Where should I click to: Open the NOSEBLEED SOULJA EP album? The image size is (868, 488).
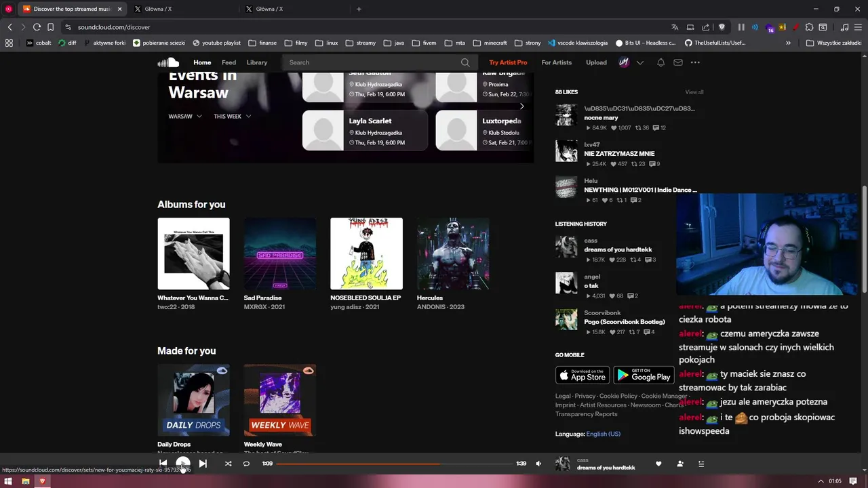click(x=366, y=253)
